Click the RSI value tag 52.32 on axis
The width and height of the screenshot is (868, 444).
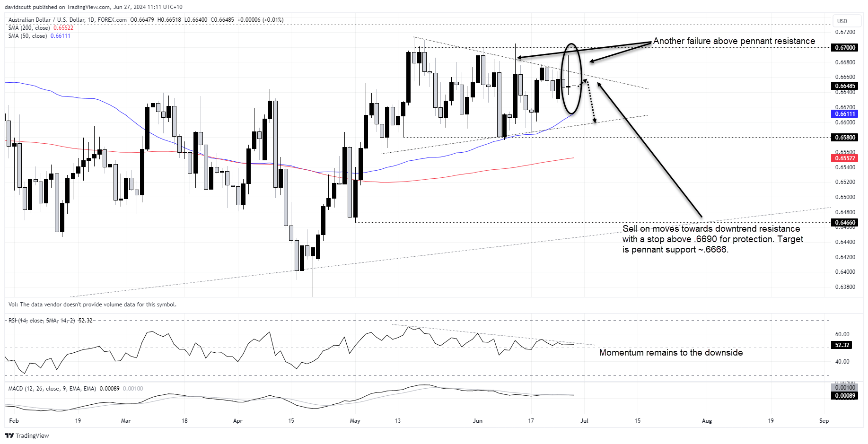coord(842,345)
